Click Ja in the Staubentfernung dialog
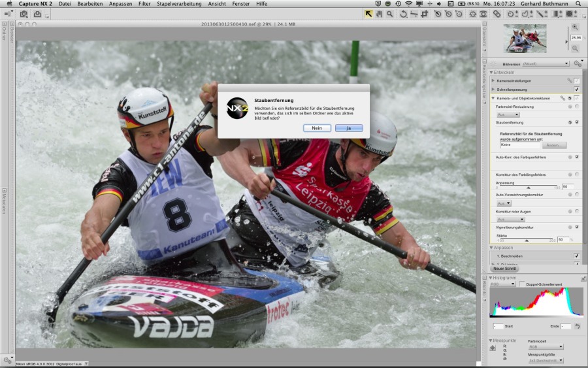The width and height of the screenshot is (588, 368). [x=349, y=128]
